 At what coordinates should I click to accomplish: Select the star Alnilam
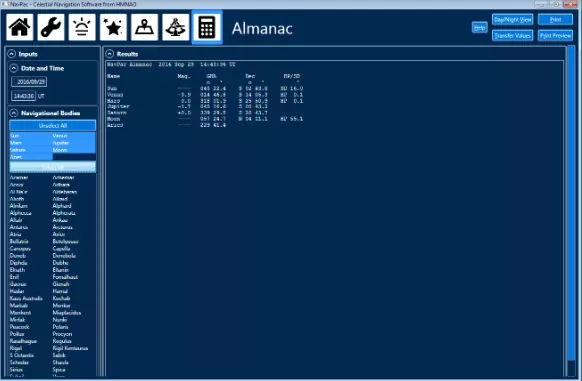tap(19, 206)
